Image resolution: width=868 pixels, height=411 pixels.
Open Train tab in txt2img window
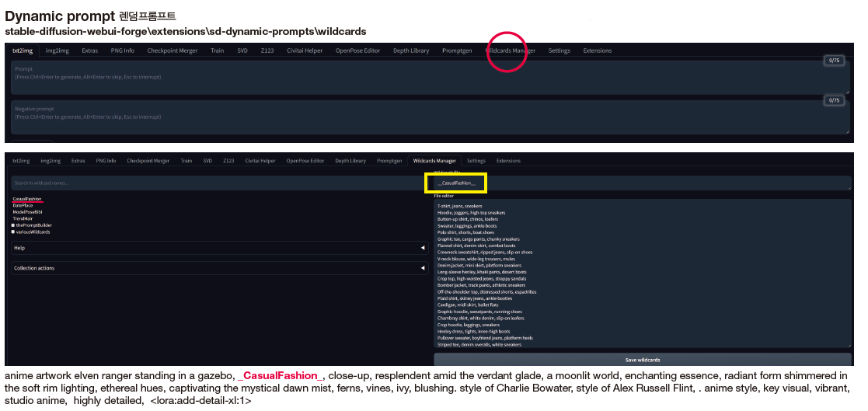(x=217, y=51)
